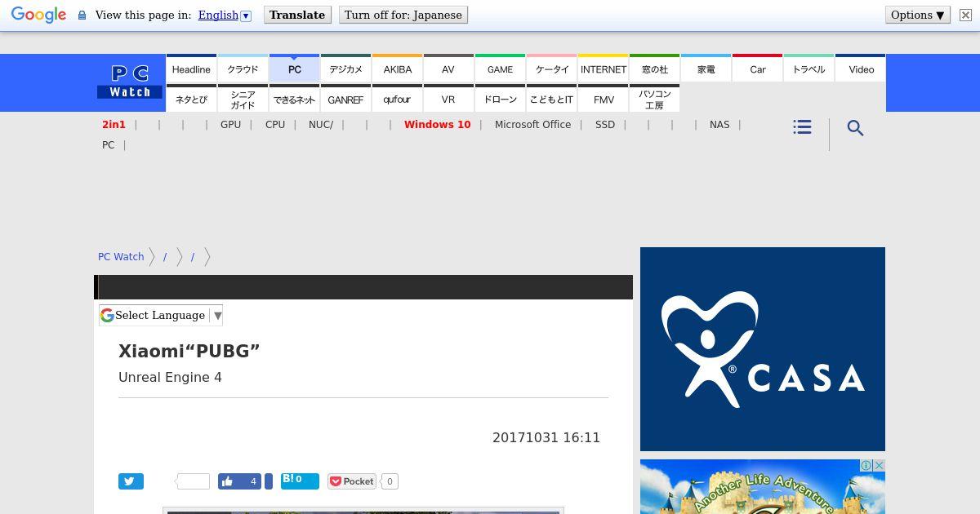Click the NAS topic link
The width and height of the screenshot is (980, 514).
tap(719, 125)
